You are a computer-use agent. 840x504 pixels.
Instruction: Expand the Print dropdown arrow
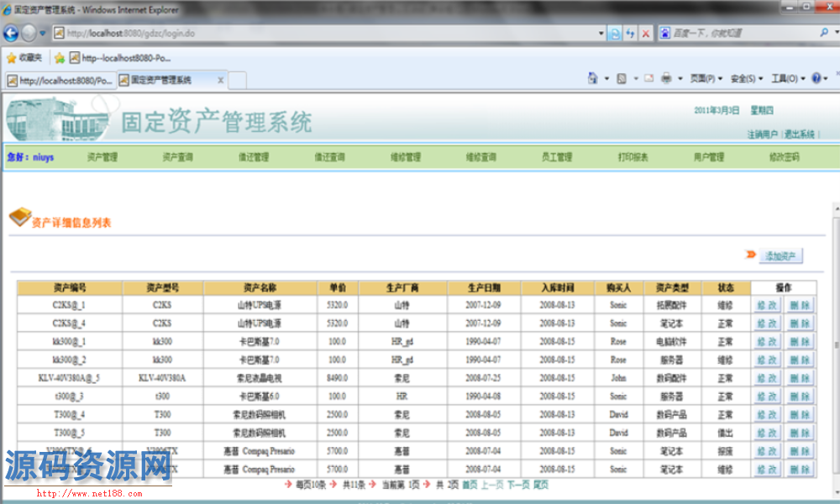click(680, 79)
